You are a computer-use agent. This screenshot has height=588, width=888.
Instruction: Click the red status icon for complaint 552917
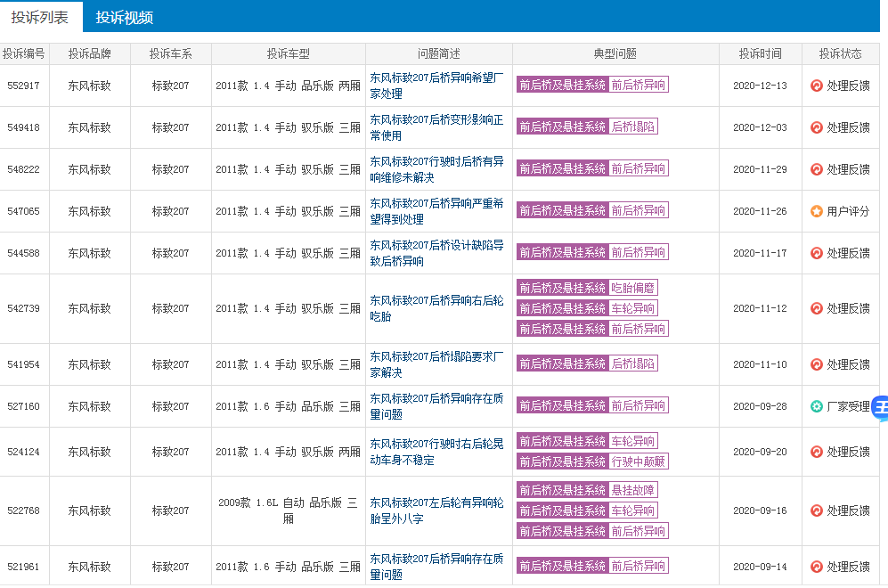[x=816, y=86]
